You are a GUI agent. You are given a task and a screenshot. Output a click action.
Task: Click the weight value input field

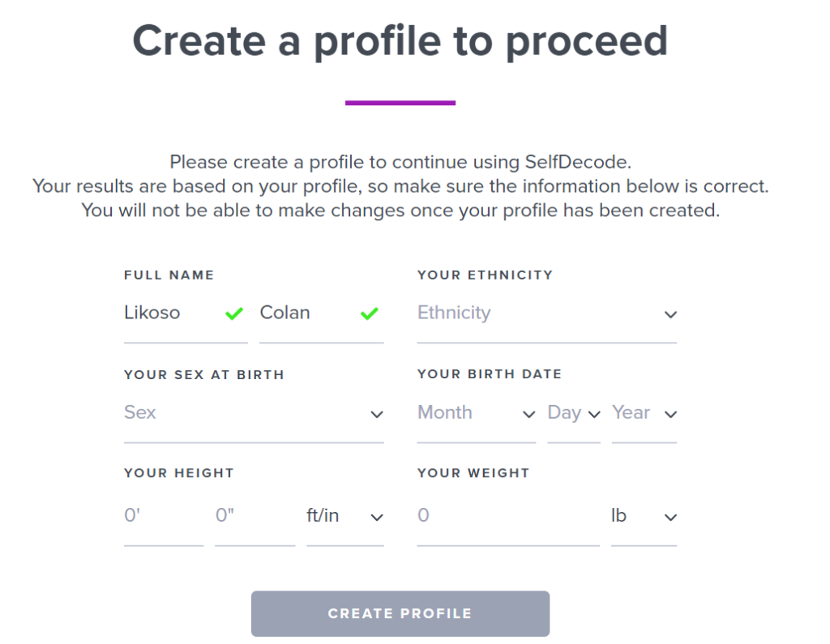tap(508, 518)
